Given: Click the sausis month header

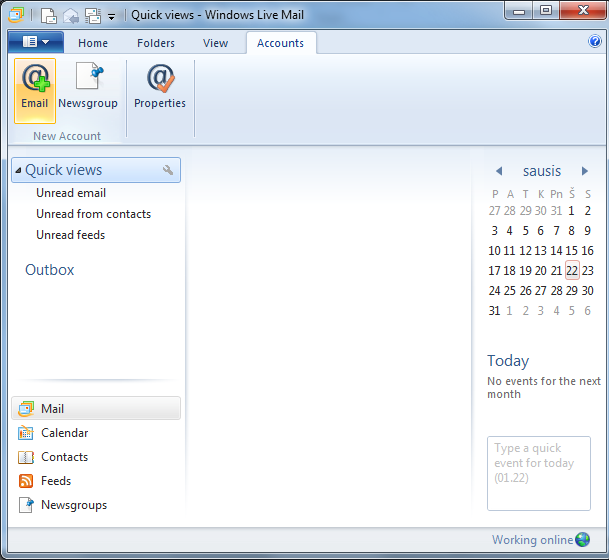Looking at the screenshot, I should tap(542, 171).
